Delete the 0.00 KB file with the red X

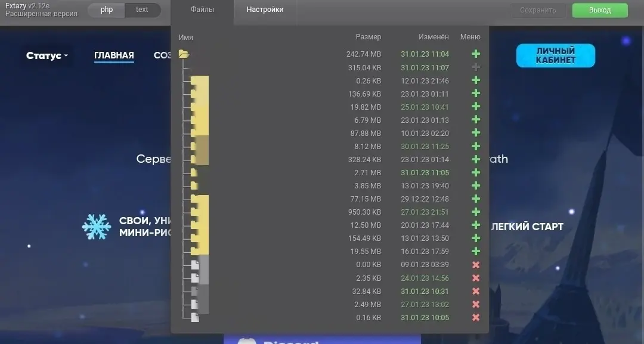coord(476,265)
